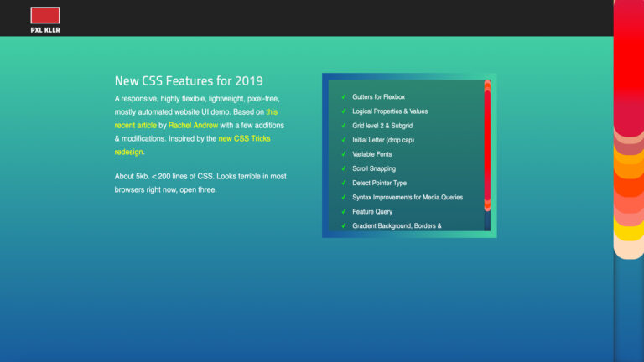Click the 'About 5kb' paragraph text
Screen dimensions: 644x362
(x=200, y=183)
